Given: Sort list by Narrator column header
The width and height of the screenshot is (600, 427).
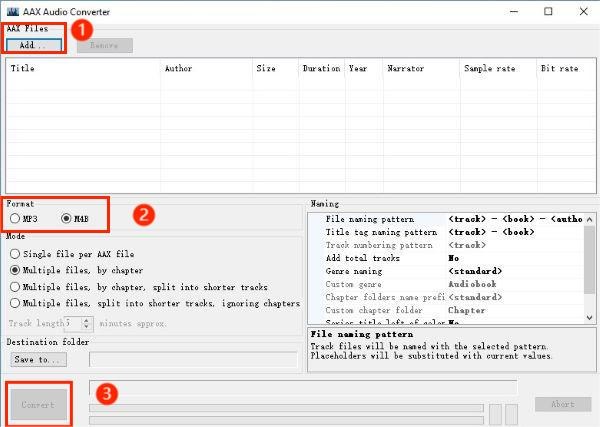Looking at the screenshot, I should click(422, 68).
